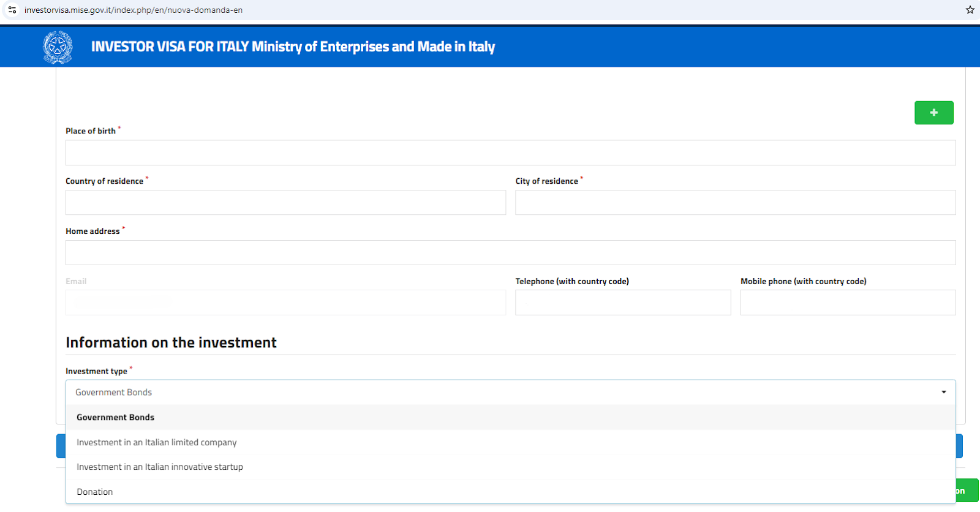
Task: Click the disabled Email field
Action: 285,303
